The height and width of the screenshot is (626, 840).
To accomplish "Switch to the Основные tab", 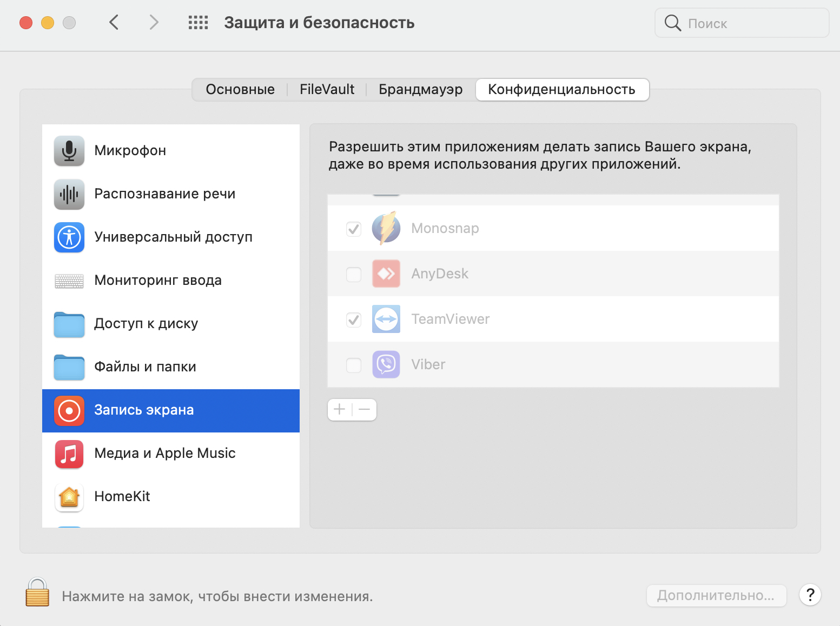I will (x=240, y=90).
